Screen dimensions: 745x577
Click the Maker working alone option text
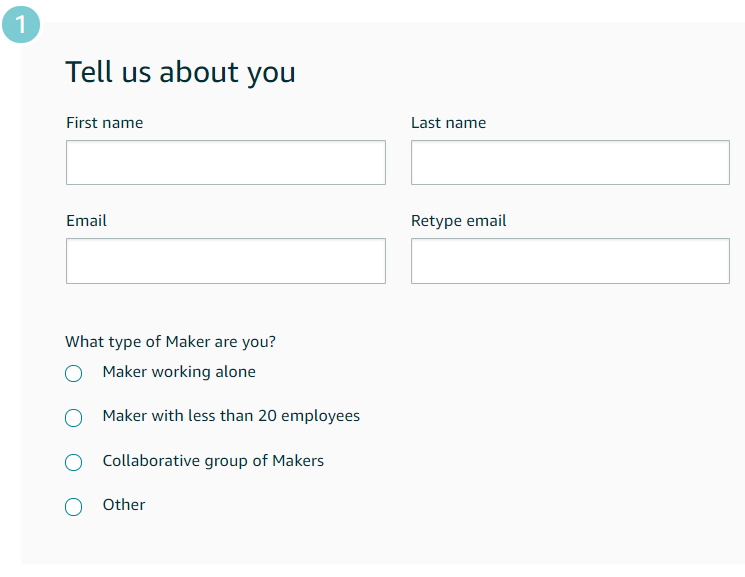(x=179, y=372)
